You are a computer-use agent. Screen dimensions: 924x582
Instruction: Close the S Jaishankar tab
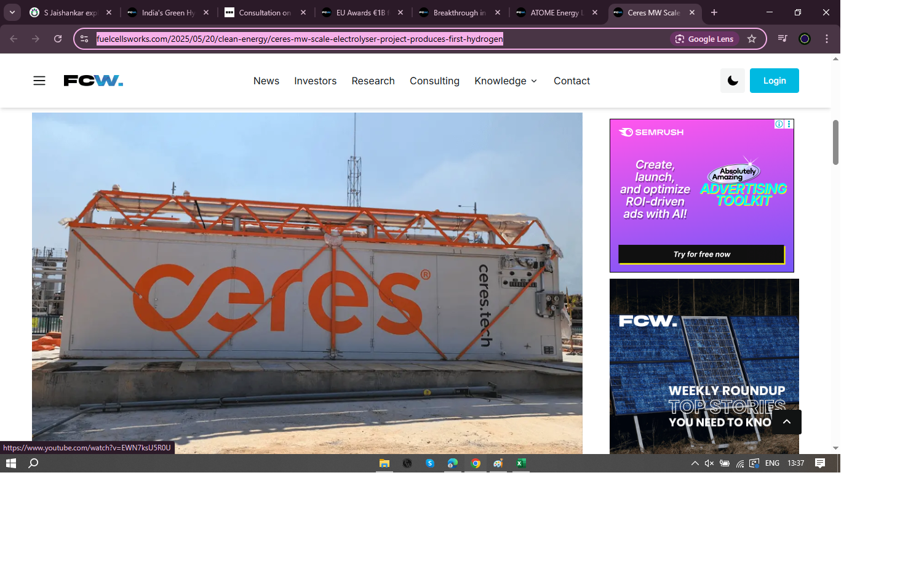[x=109, y=12]
